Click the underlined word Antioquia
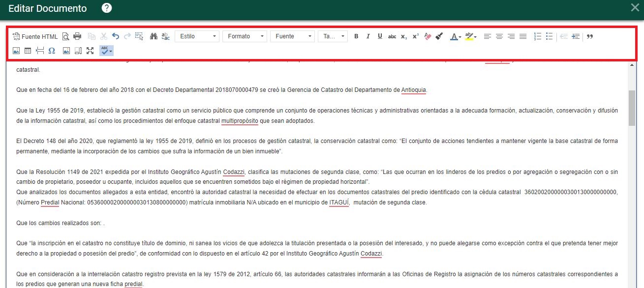The width and height of the screenshot is (644, 288). coord(414,90)
